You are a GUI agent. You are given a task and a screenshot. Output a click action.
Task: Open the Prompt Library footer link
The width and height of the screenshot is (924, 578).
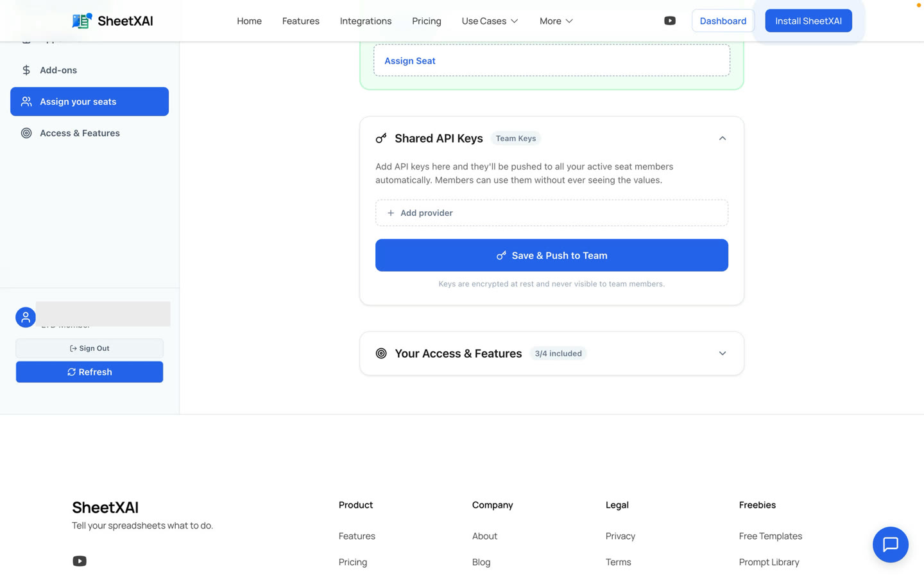769,562
